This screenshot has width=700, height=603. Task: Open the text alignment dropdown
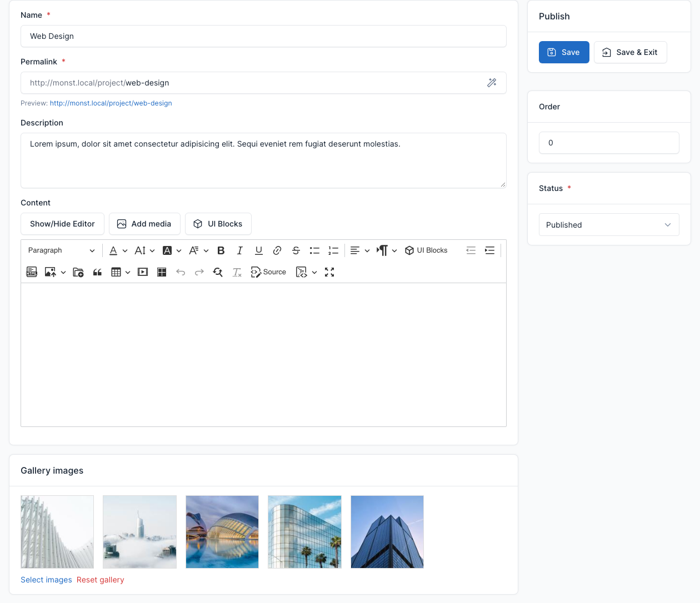(x=360, y=250)
